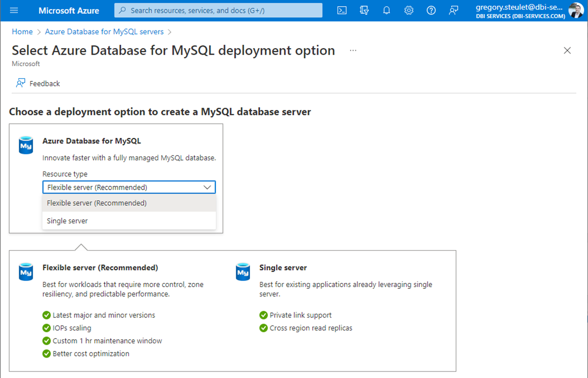Navigate to Azure Database for MySQL servers breadcrumb

104,32
